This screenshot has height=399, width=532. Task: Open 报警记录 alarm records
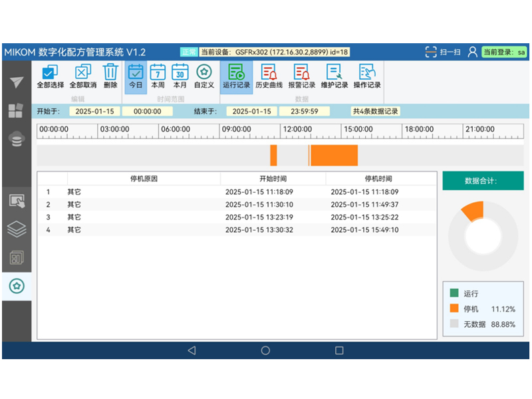click(301, 72)
